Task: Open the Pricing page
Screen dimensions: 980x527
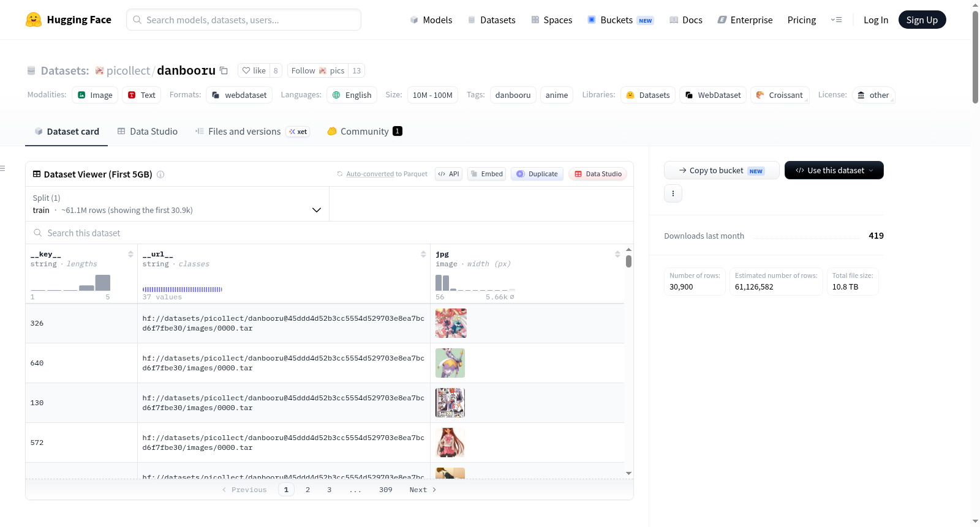Action: click(x=802, y=20)
